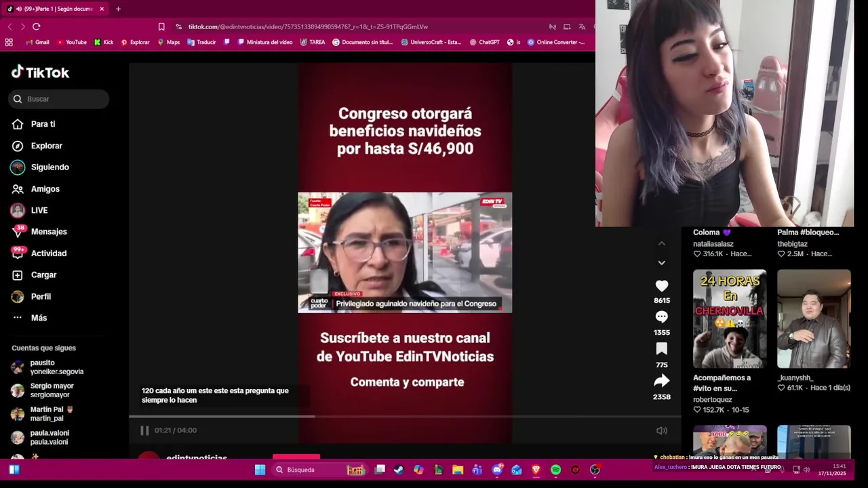The image size is (868, 488).
Task: Select Cargar to upload a video
Action: click(x=35, y=275)
